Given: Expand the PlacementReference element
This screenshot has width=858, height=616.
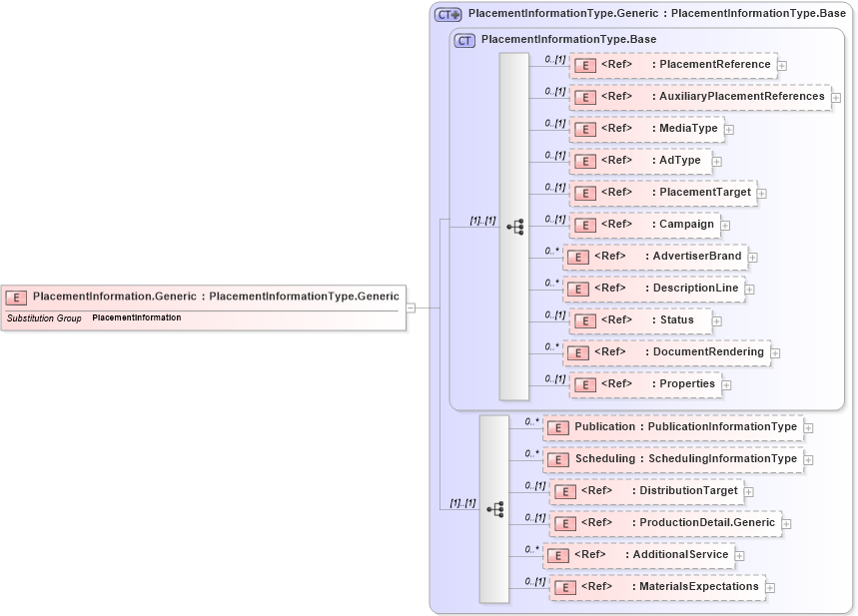Looking at the screenshot, I should (782, 65).
